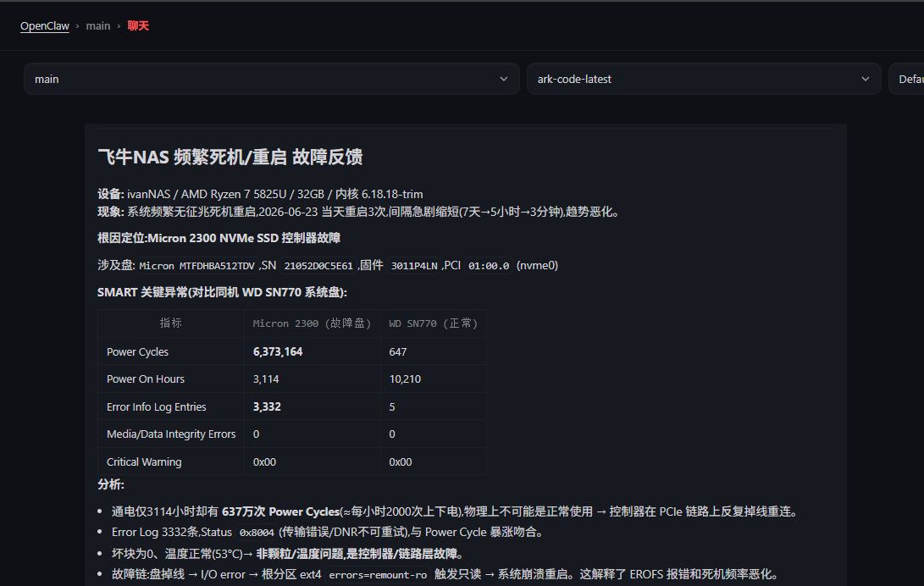Click the Micron 2300 (故障盘) column header

(312, 323)
